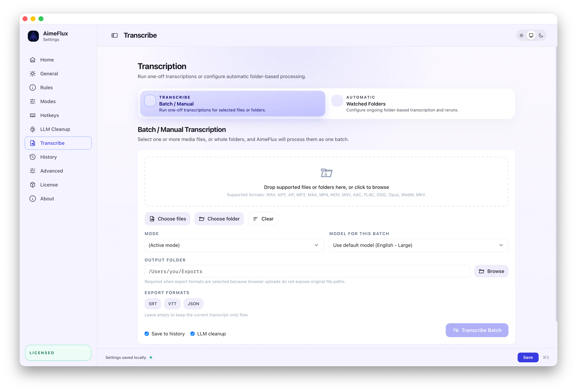Click the Choose files button
Viewport: 577px width, 392px height.
[167, 219]
